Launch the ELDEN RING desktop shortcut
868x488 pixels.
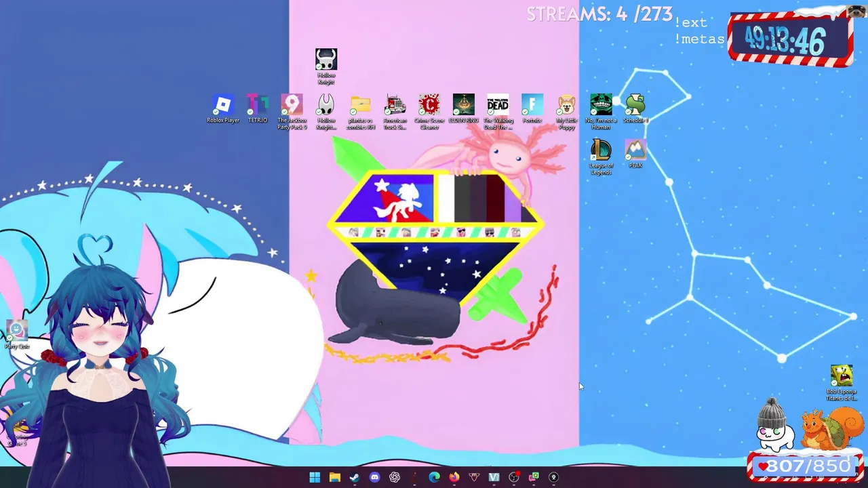pos(464,108)
